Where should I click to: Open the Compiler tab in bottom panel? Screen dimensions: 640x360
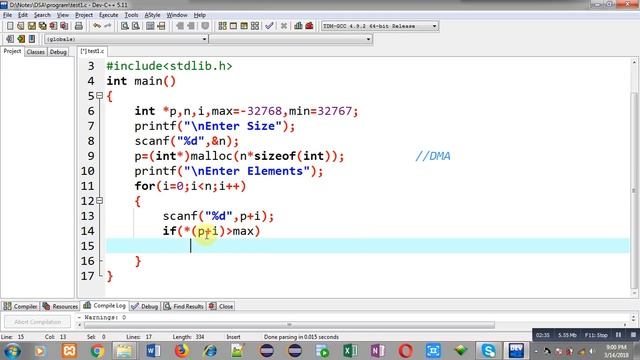point(20,306)
